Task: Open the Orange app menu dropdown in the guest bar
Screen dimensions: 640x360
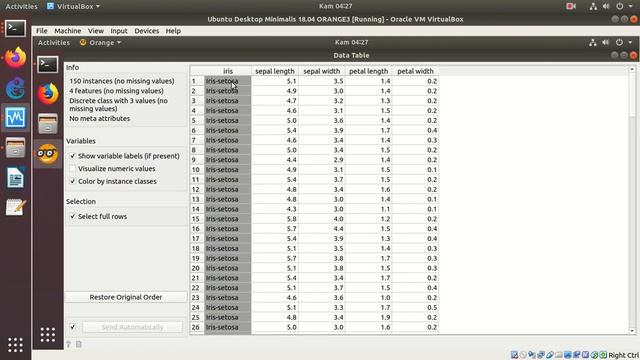Action: (100, 42)
